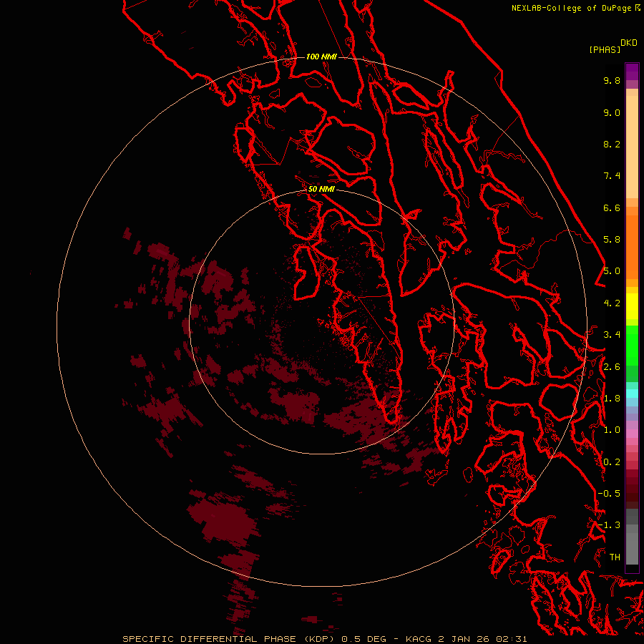Click the SPECIFIC DIFFERENTIAL PHASE (KDP) title text
The width and height of the screenshot is (644, 644).
coord(227,639)
